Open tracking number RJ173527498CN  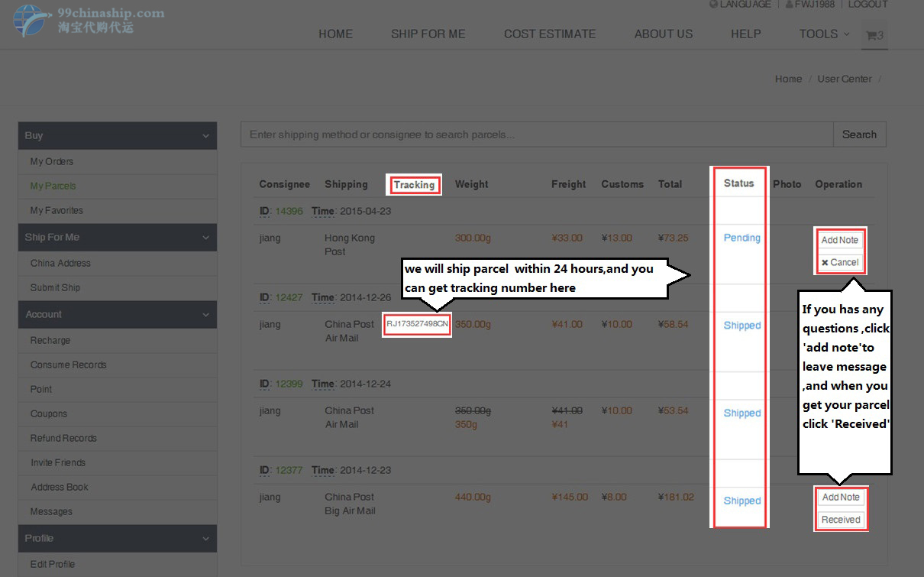pos(417,324)
